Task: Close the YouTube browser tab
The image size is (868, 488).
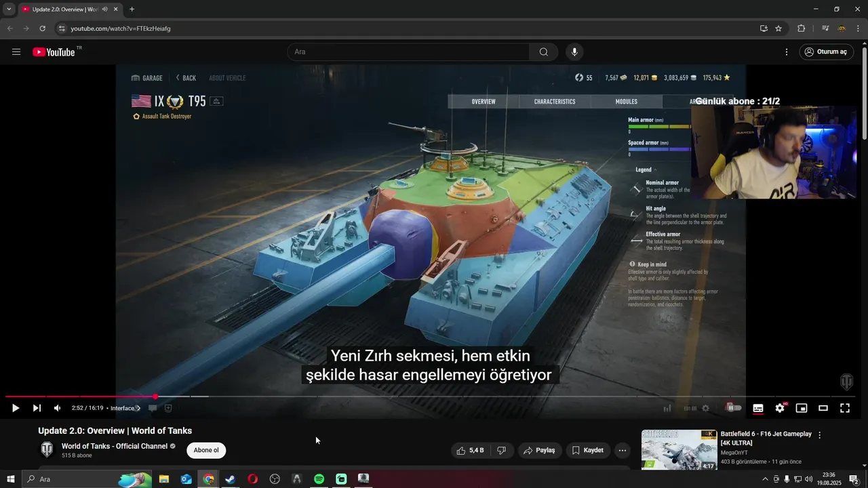Action: tap(115, 9)
